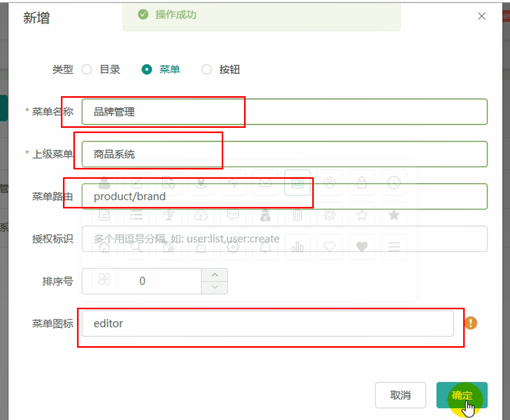
Task: Choose the 按钮 type radio button
Action: click(x=207, y=70)
